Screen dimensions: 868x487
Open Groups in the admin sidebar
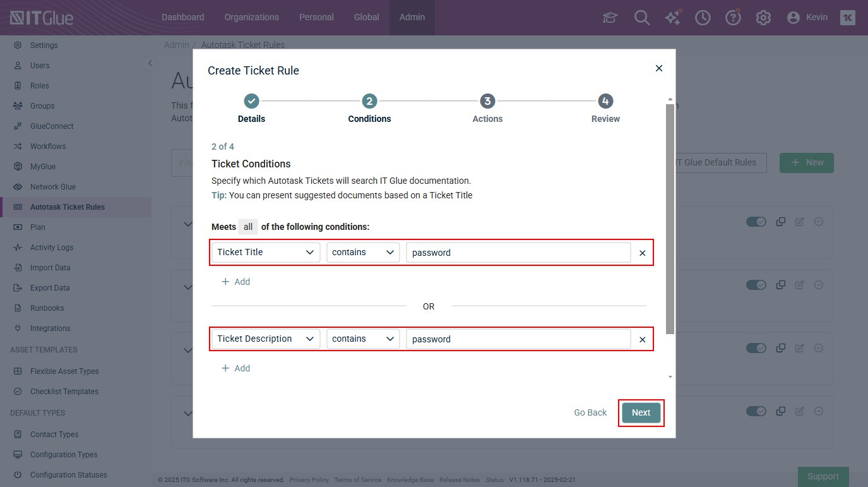pos(42,106)
